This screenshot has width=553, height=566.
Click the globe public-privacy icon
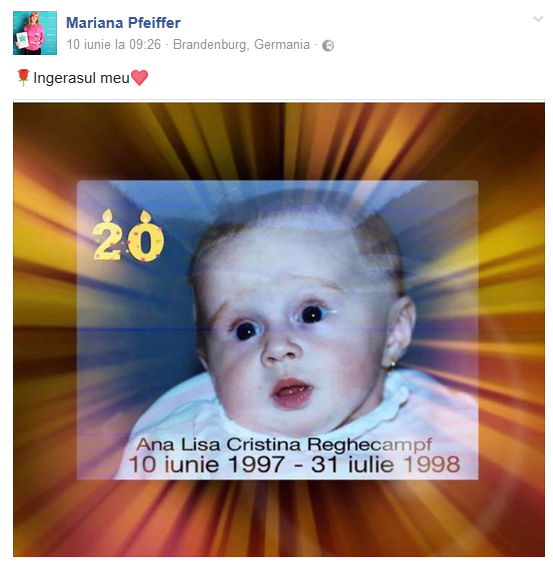click(328, 45)
